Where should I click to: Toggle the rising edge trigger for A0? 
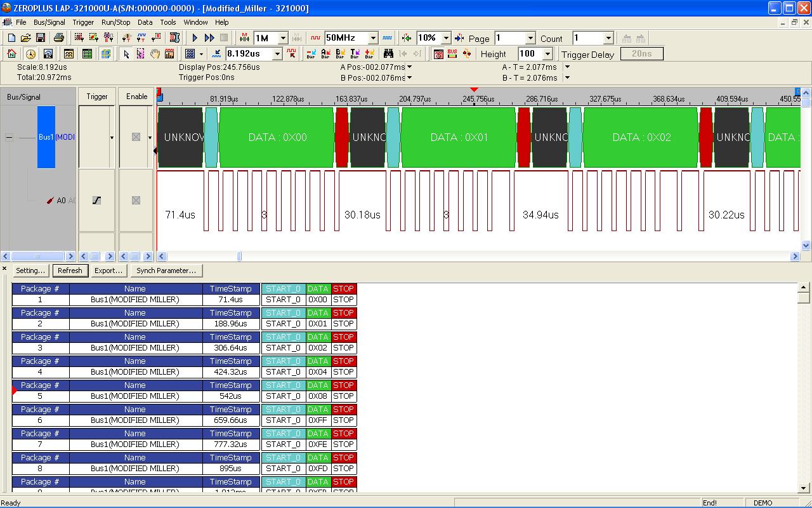pos(96,201)
